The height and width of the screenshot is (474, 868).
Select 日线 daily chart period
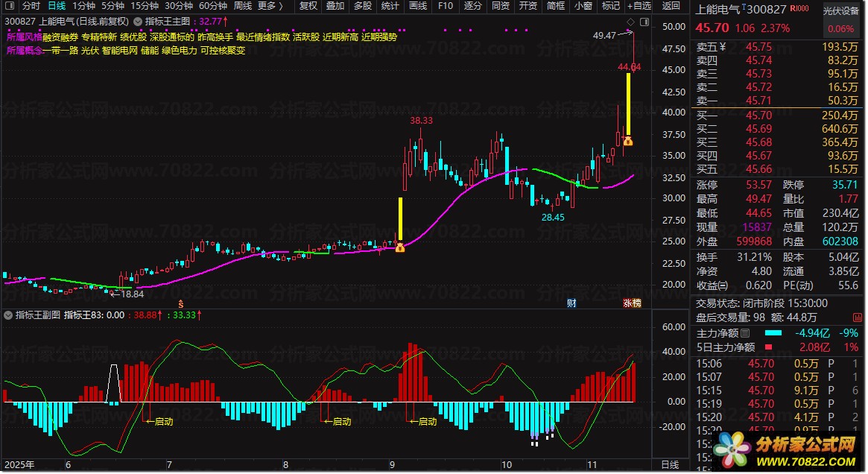coord(57,6)
